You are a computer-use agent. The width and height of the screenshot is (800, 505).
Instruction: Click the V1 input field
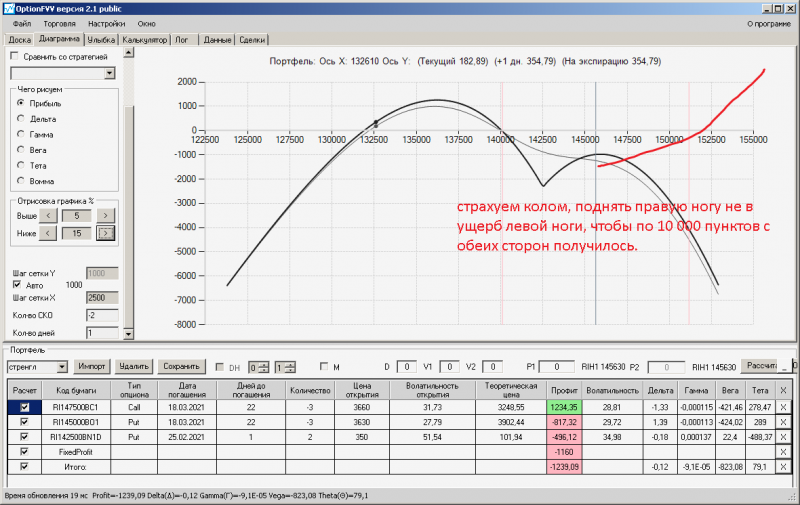(449, 367)
